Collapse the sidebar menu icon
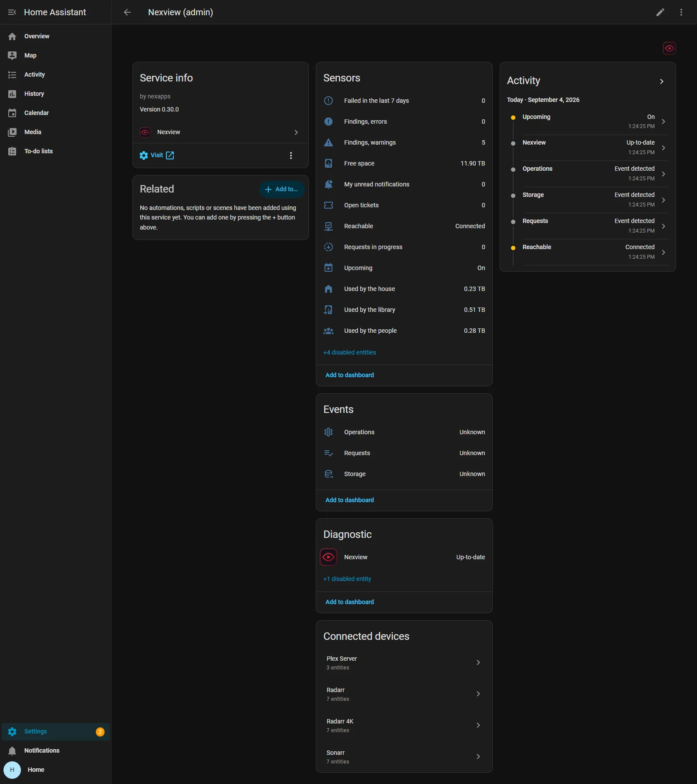The height and width of the screenshot is (784, 697). 12,12
